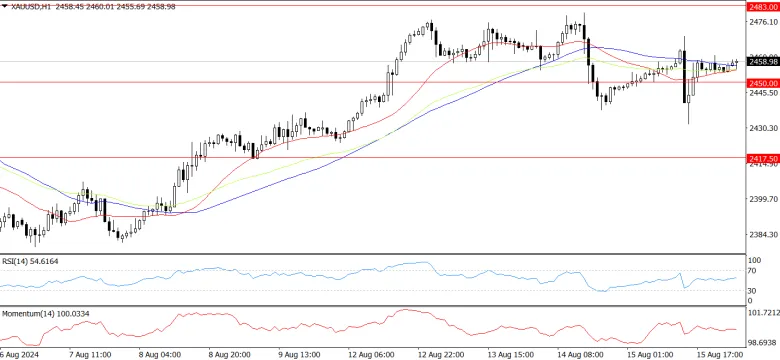
Task: Click the XAUUSD,H1 chart title text
Action: (x=27, y=7)
